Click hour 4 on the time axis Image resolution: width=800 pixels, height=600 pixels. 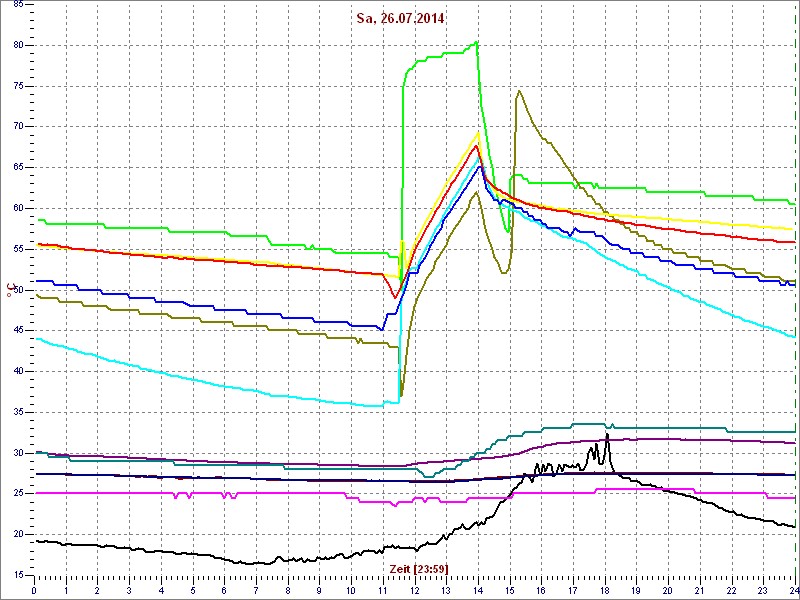(161, 591)
